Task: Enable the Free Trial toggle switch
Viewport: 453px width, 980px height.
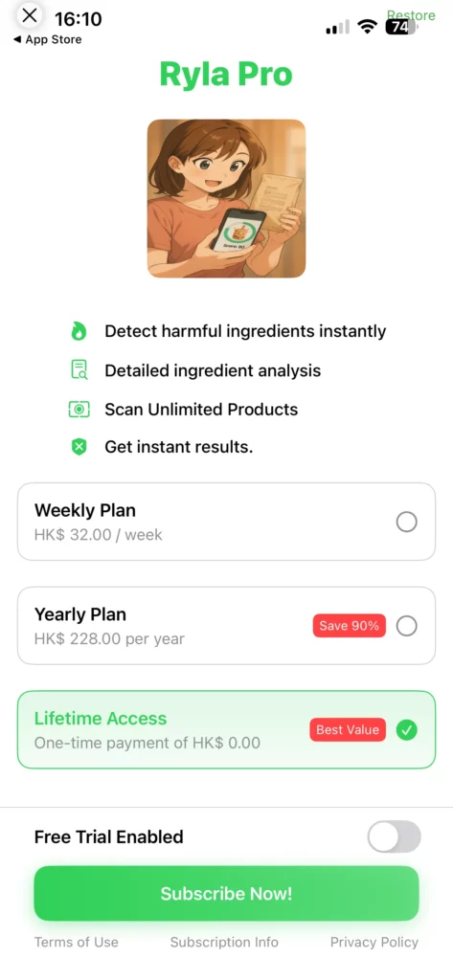Action: (x=395, y=836)
